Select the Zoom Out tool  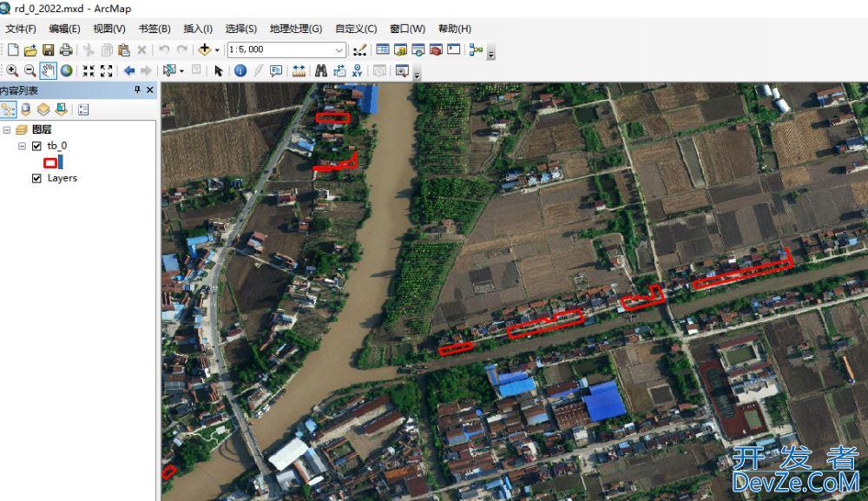tap(30, 71)
